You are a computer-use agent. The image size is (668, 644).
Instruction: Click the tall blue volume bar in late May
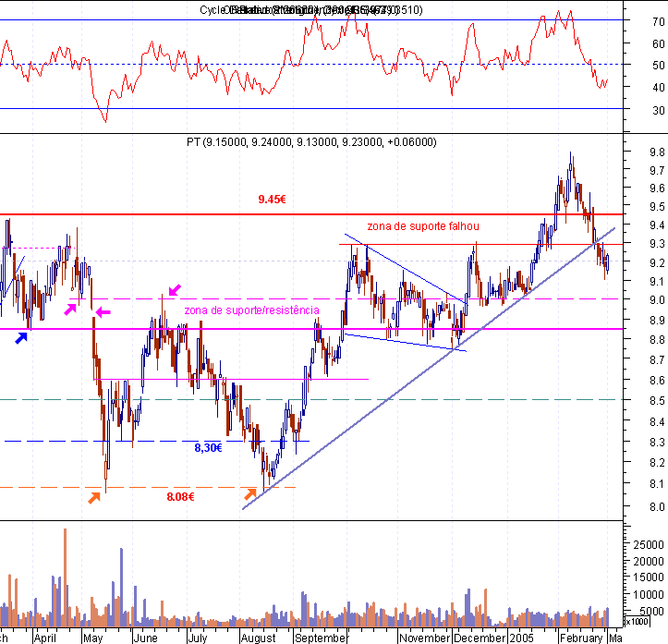(x=121, y=588)
